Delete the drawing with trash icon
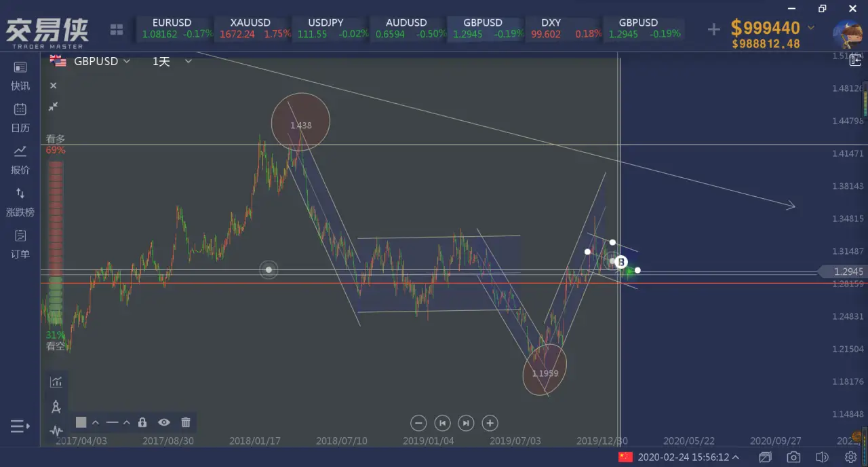The height and width of the screenshot is (467, 868). (186, 422)
